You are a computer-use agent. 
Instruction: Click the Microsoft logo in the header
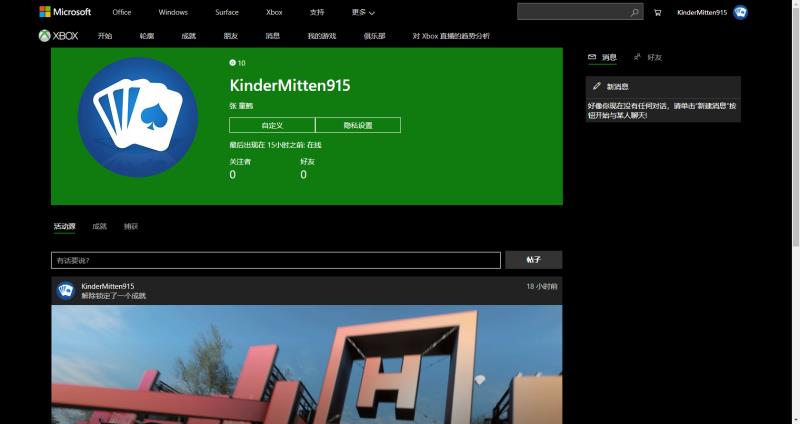pyautogui.click(x=65, y=12)
